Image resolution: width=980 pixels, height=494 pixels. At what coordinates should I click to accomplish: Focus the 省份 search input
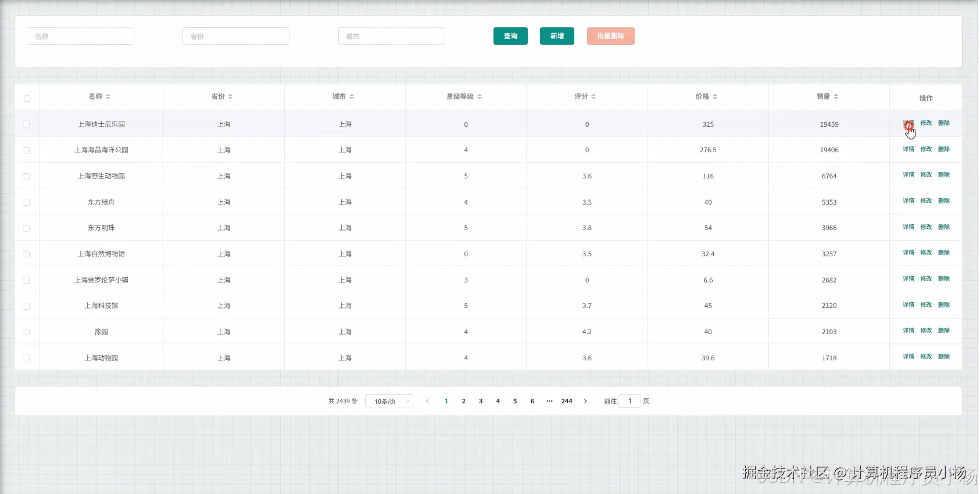click(236, 36)
